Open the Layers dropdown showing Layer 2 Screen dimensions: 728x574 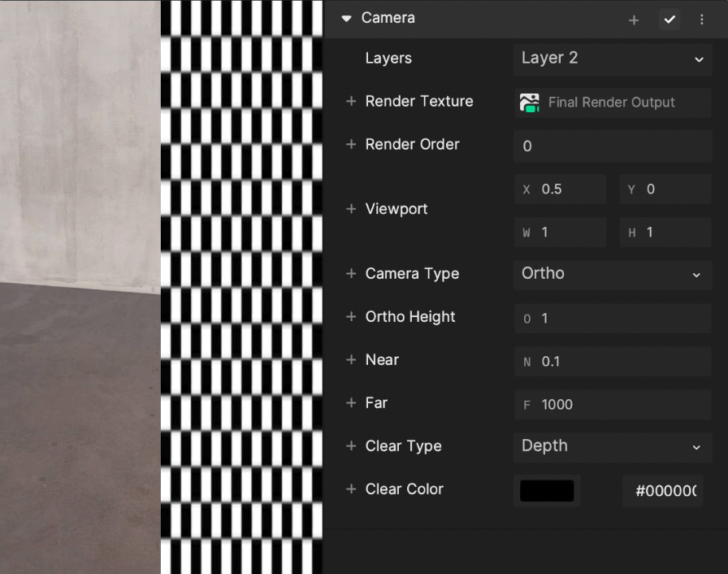point(613,59)
